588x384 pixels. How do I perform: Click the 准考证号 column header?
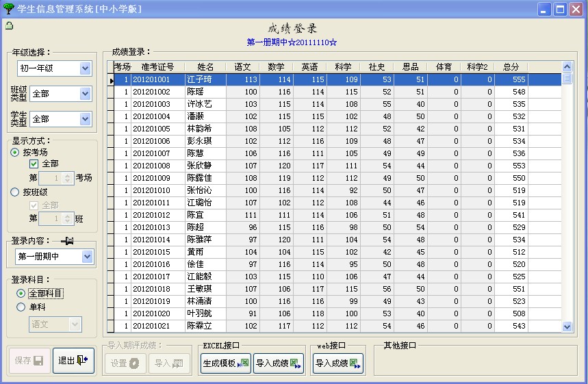[x=158, y=67]
